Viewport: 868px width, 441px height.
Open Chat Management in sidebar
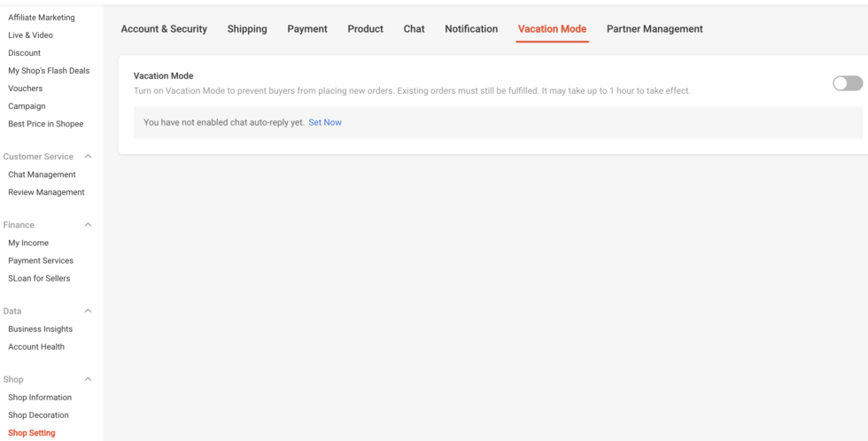click(x=42, y=174)
